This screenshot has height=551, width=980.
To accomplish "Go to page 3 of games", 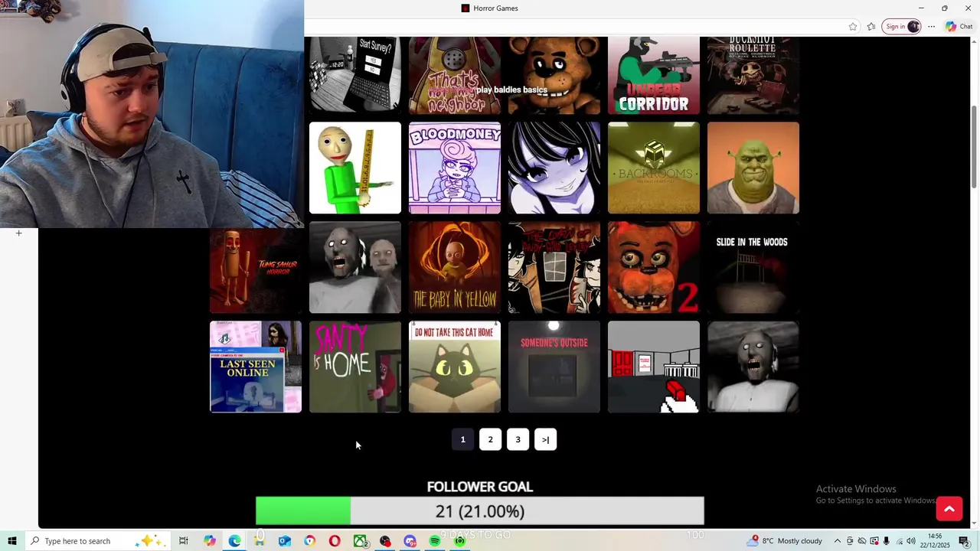I will [x=518, y=439].
